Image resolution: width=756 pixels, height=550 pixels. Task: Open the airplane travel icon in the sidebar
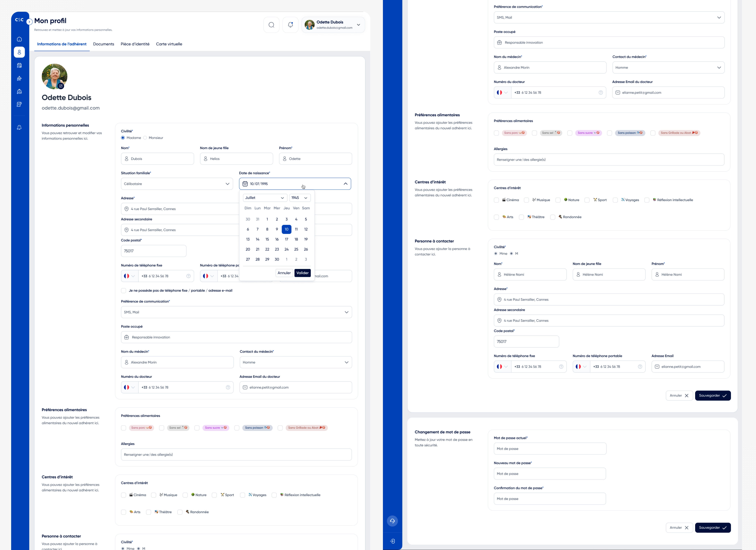[x=19, y=78]
